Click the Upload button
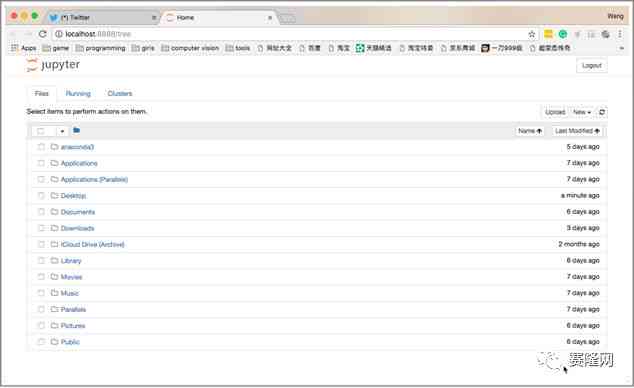Image resolution: width=634 pixels, height=388 pixels. point(555,112)
